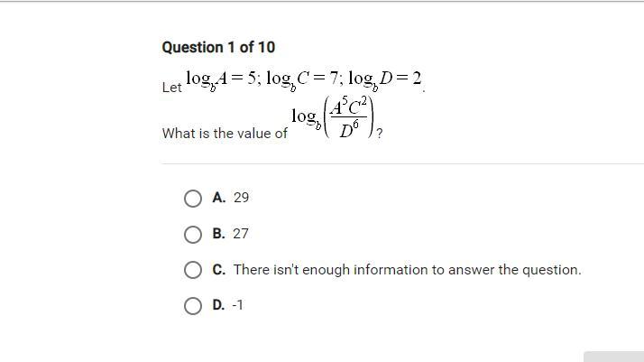Click the answer text "27"
Screen dimensions: 644x362
pyautogui.click(x=241, y=234)
